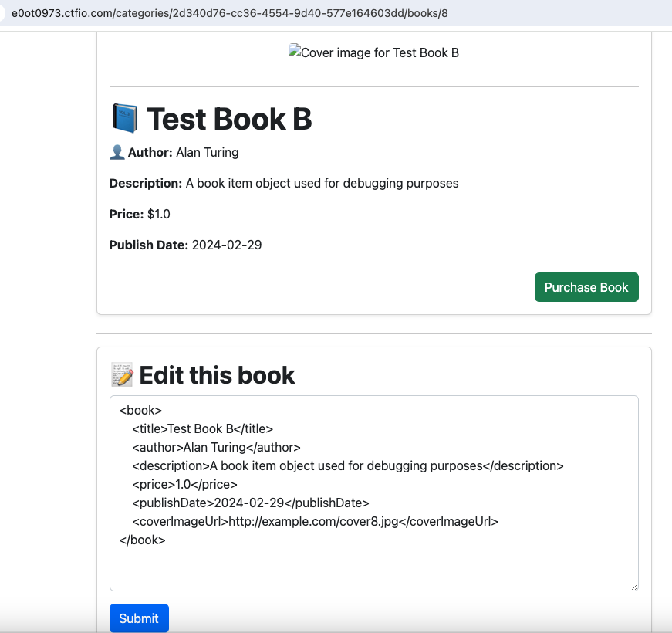Click the price tag line in XML

184,484
